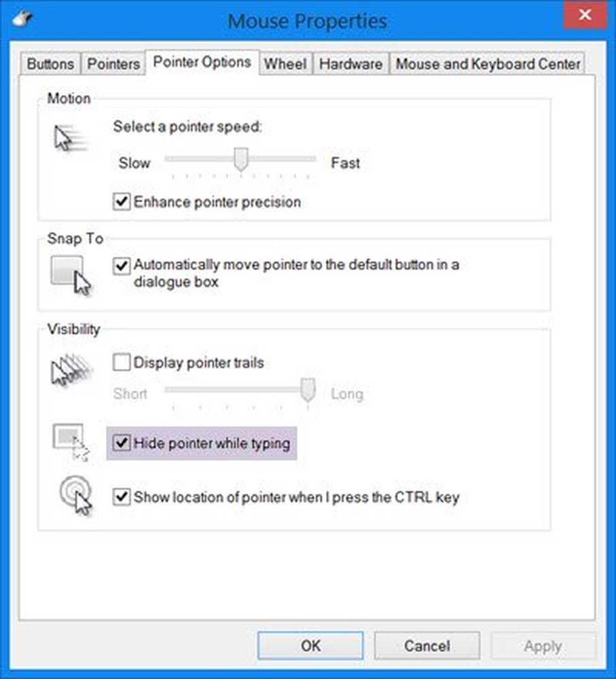This screenshot has height=679, width=616.
Task: Go to the Wheel tab
Action: pyautogui.click(x=285, y=65)
